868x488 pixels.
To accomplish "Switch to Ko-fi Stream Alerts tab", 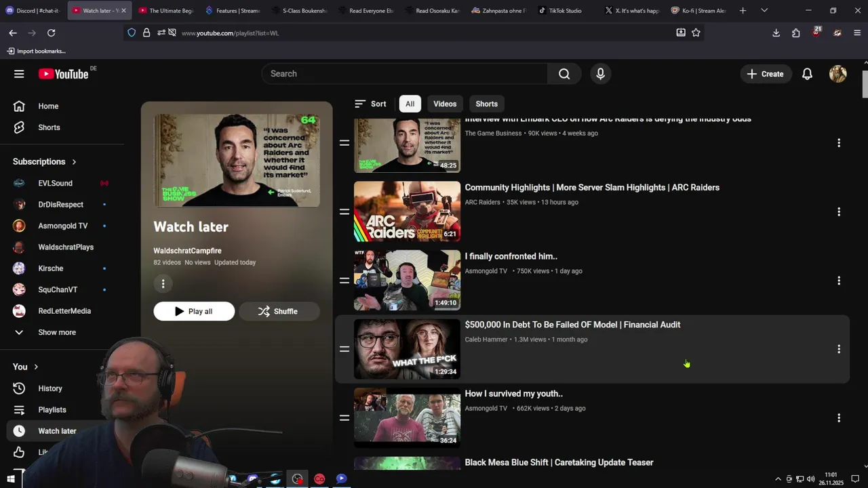I will tap(698, 11).
